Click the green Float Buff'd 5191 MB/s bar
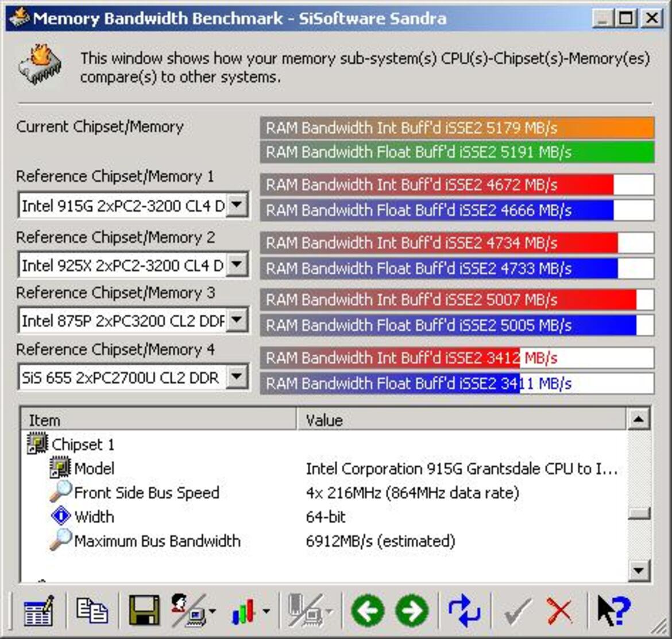672x639 pixels. (x=457, y=152)
